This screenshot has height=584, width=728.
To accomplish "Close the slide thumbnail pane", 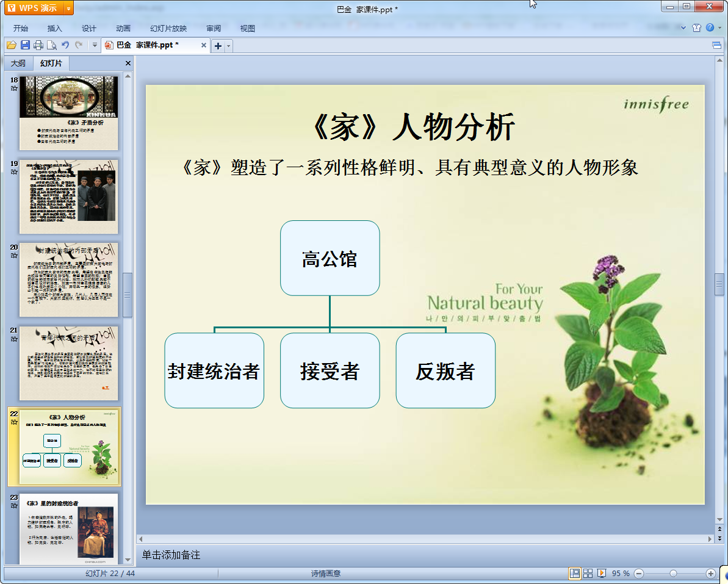I will point(128,63).
